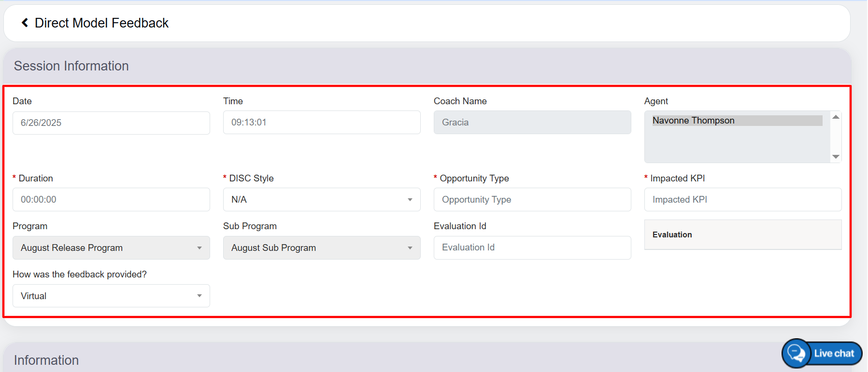Focus the Coach Name field

[x=532, y=123]
